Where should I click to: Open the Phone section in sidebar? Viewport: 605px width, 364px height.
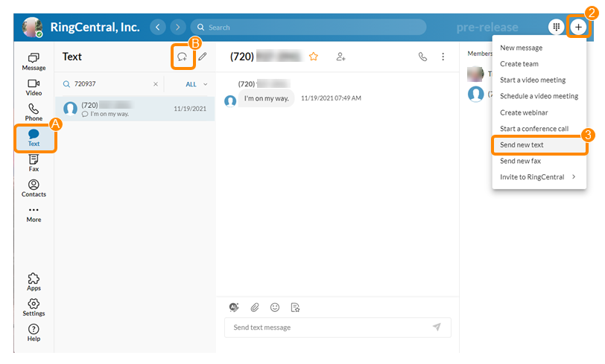point(34,112)
